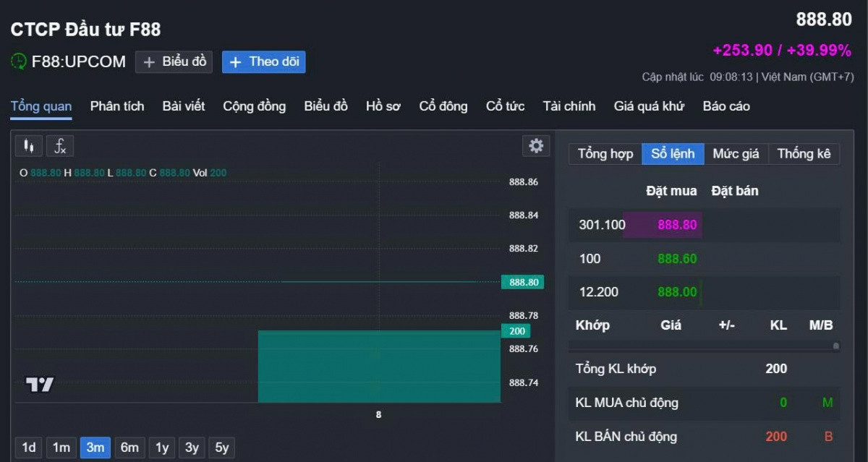Screen dimensions: 868x462
Task: Select the Tổng hợp panel tab
Action: tap(605, 153)
